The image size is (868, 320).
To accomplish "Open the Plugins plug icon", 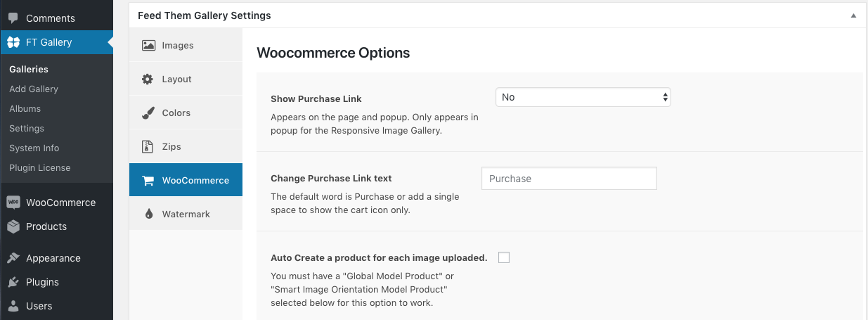I will 13,282.
